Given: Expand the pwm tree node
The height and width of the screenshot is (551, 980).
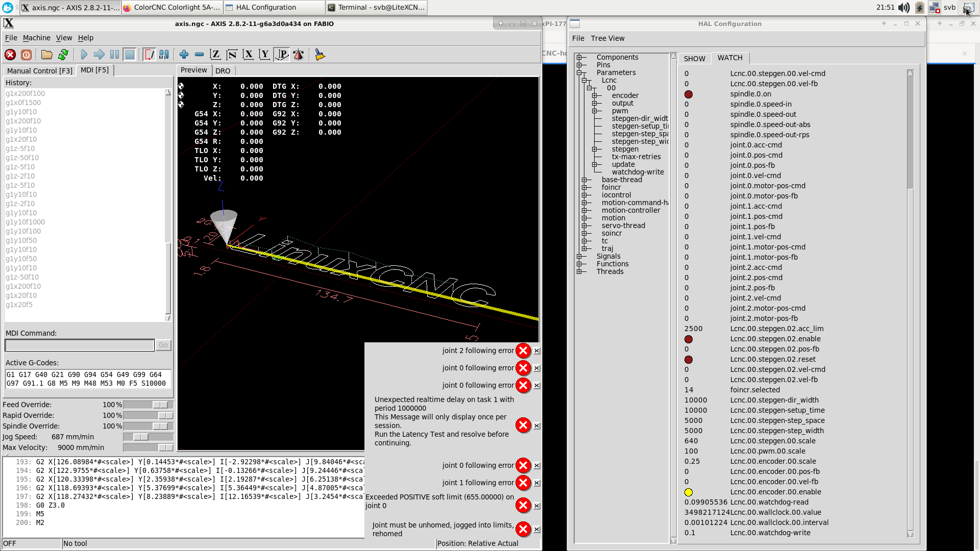Looking at the screenshot, I should tap(595, 111).
